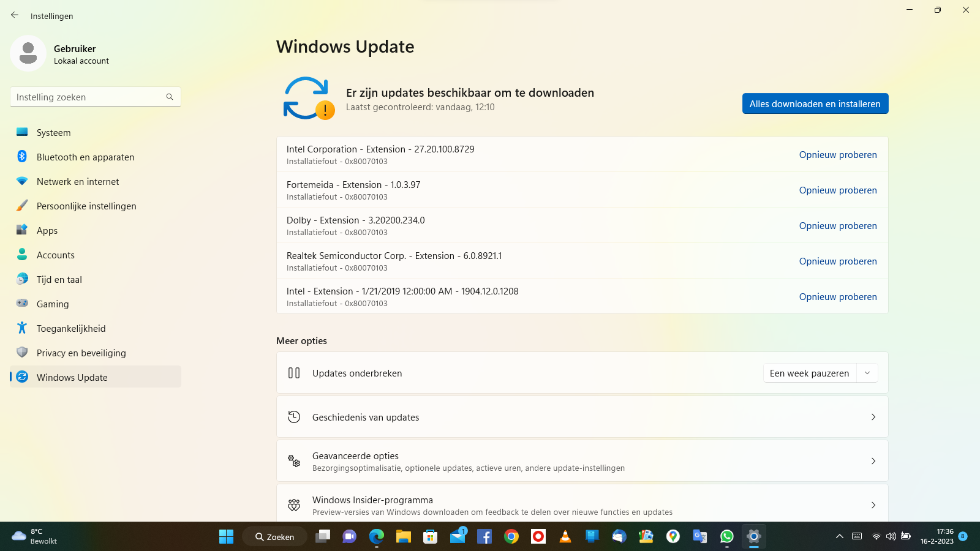Click the volume speaker tray icon
Viewport: 980px width, 551px height.
[891, 536]
